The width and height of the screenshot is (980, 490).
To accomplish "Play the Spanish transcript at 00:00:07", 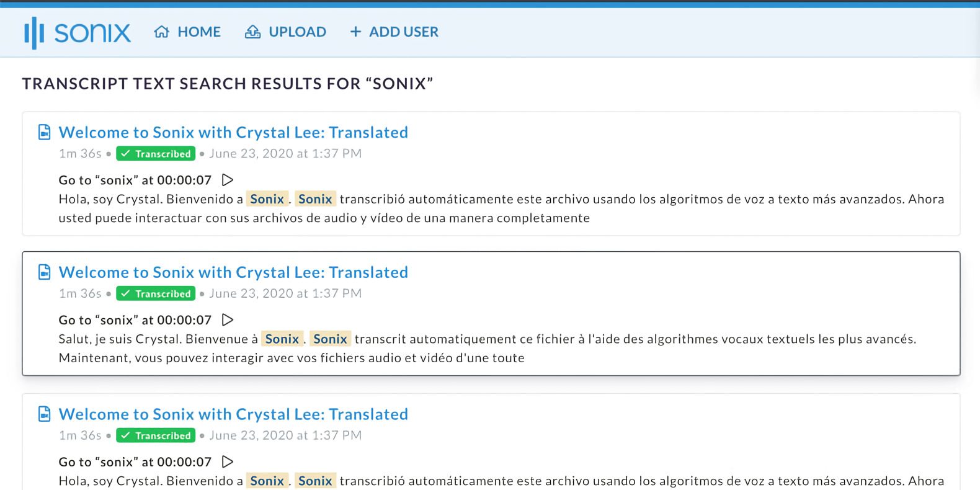I will click(227, 179).
